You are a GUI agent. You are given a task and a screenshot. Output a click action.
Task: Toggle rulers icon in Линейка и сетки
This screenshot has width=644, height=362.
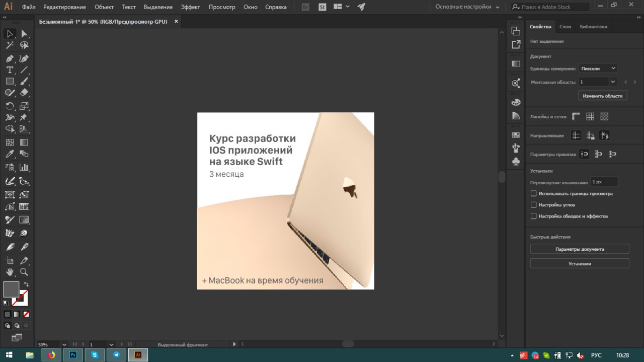(576, 116)
